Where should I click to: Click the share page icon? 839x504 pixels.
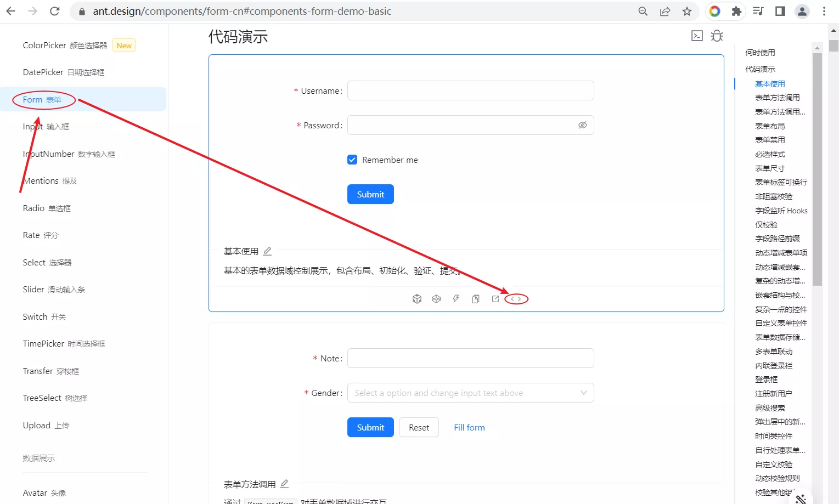665,11
